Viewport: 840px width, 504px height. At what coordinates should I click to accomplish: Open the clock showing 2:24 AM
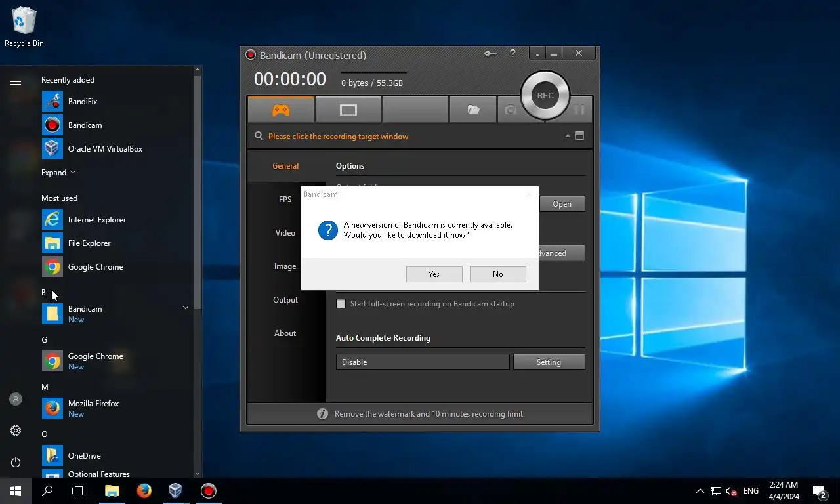tap(784, 491)
